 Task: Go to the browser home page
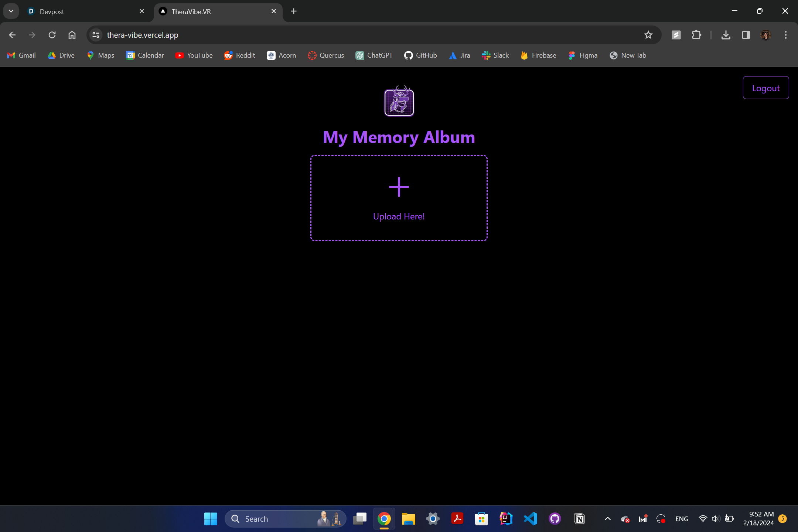(x=72, y=35)
